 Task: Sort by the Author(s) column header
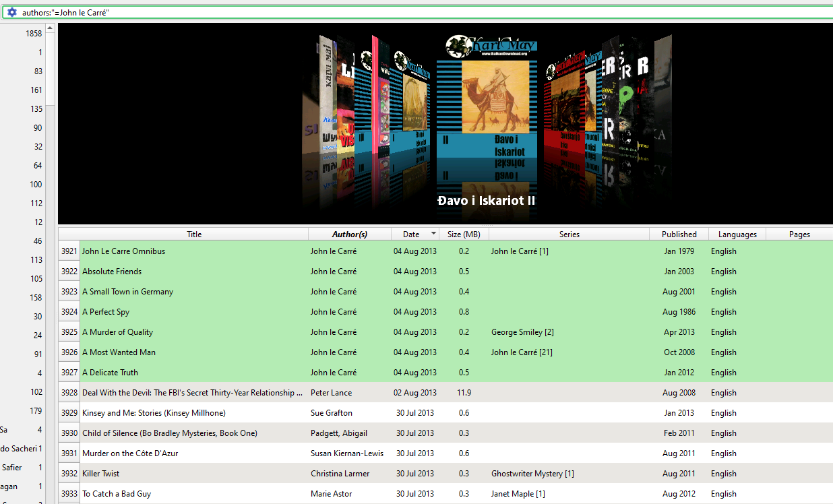350,234
